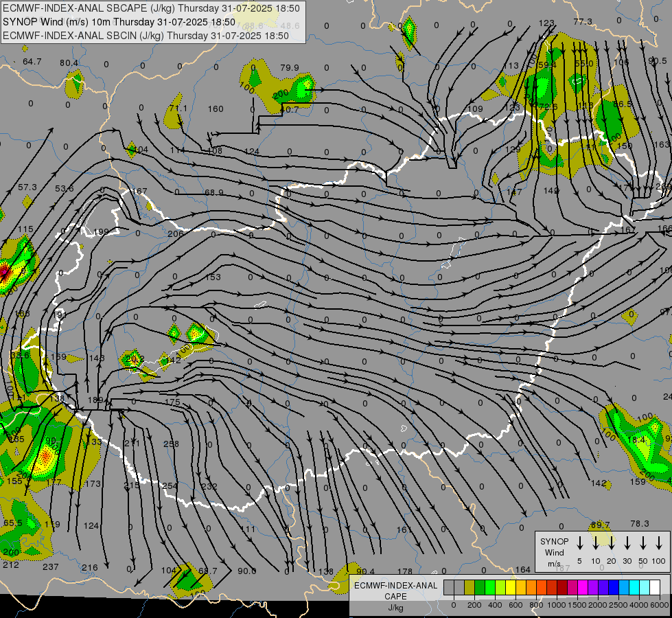The width and height of the screenshot is (672, 618).
Task: Pick the cyan CAPE legend swatch
Action: pos(634,587)
